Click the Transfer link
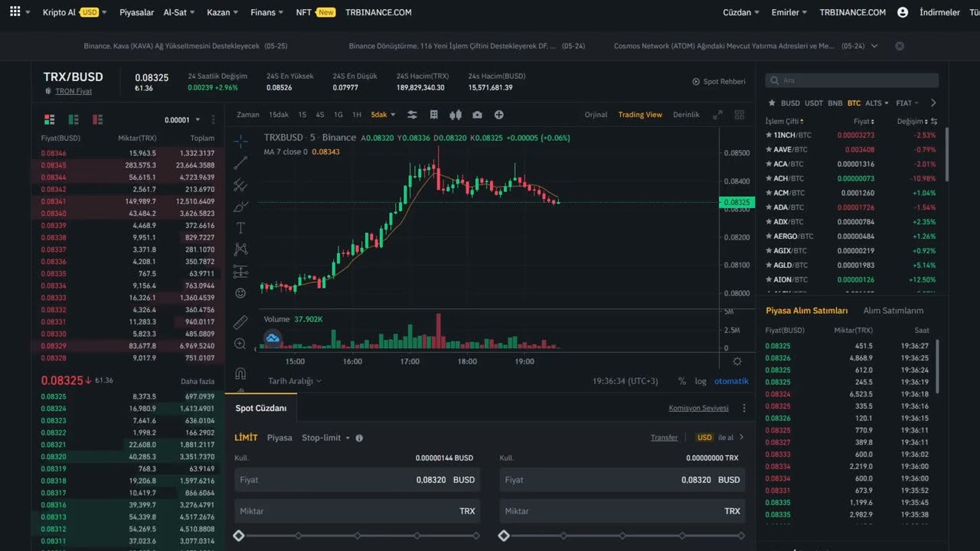 [x=664, y=438]
